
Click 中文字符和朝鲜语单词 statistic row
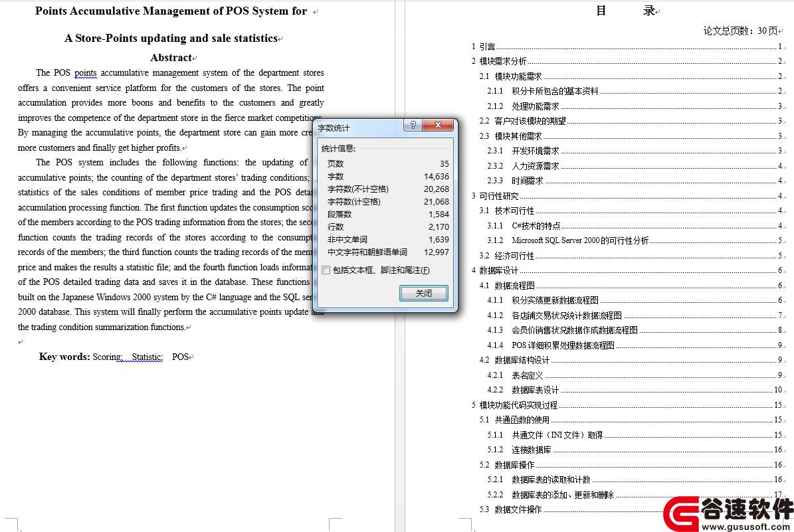click(x=388, y=252)
